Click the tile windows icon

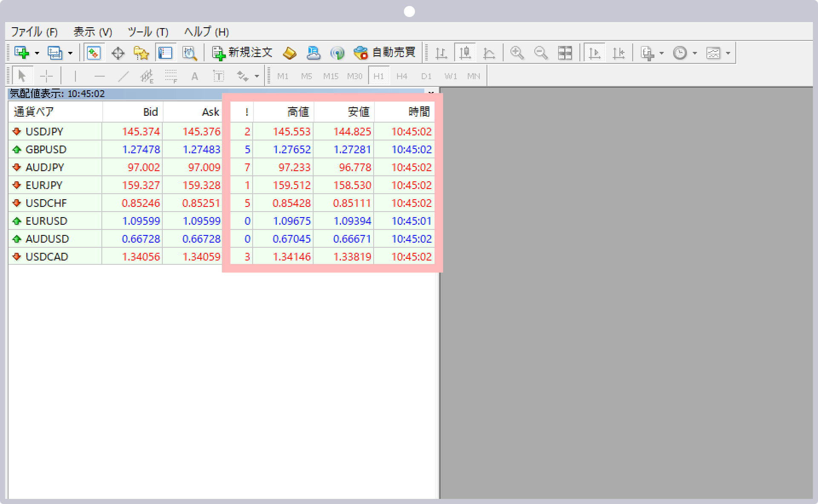coord(565,53)
